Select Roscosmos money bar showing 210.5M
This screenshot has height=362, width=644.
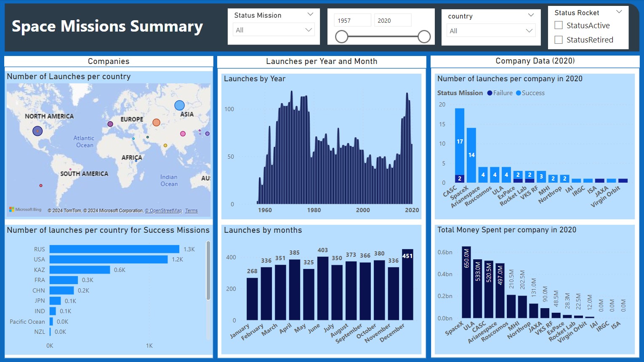pyautogui.click(x=511, y=306)
